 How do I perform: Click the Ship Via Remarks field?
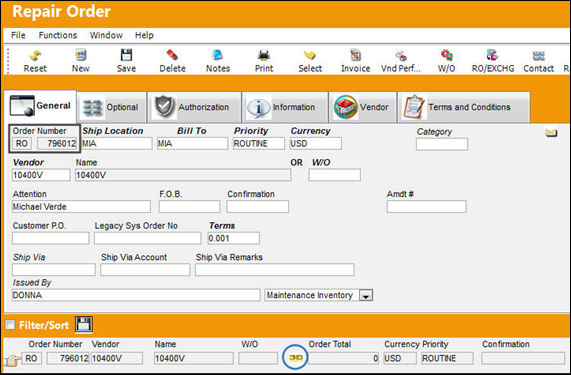275,270
